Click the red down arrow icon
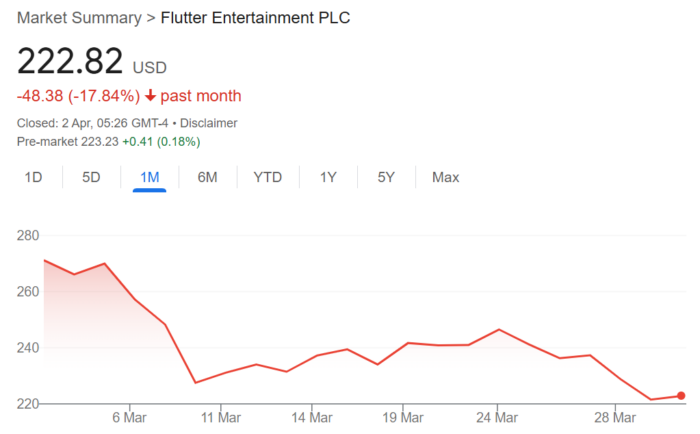The width and height of the screenshot is (700, 434). coord(150,96)
